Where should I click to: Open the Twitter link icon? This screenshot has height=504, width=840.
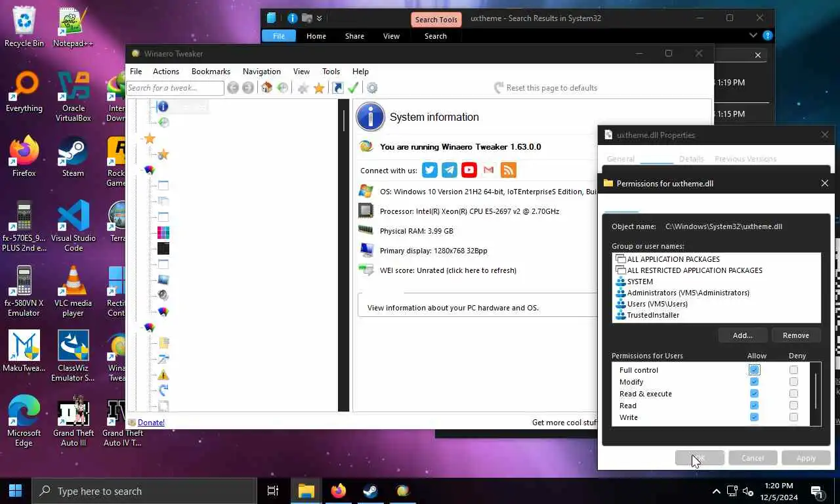pyautogui.click(x=430, y=170)
